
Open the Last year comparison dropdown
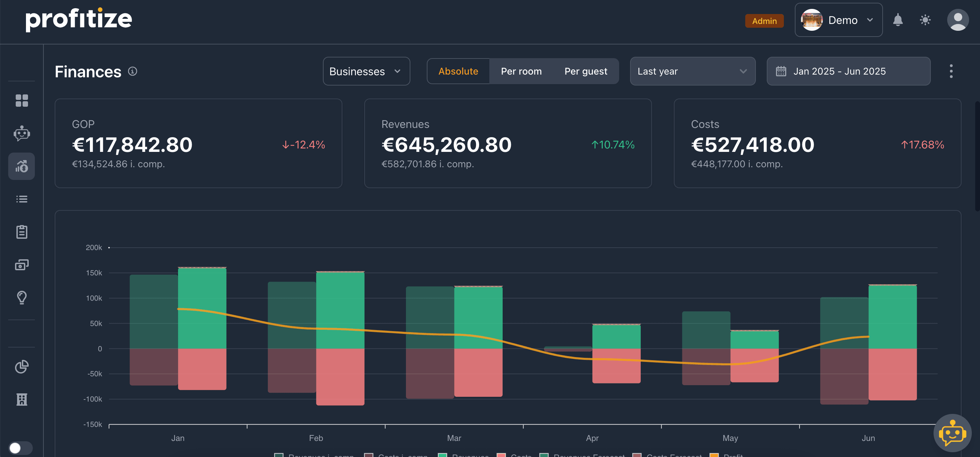pos(692,71)
